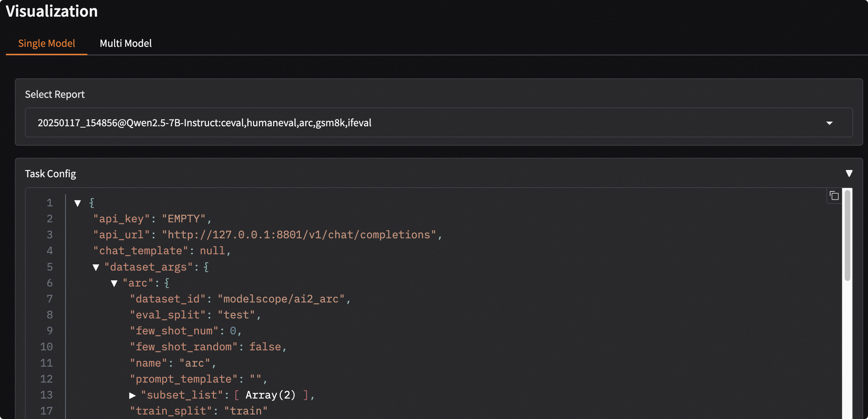The image size is (868, 419).
Task: Click the Task Config header label
Action: (x=51, y=174)
